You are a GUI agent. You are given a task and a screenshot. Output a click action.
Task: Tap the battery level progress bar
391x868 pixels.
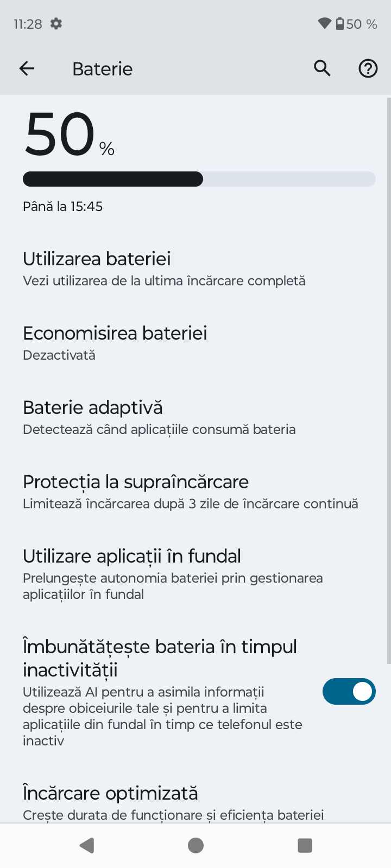[x=199, y=179]
